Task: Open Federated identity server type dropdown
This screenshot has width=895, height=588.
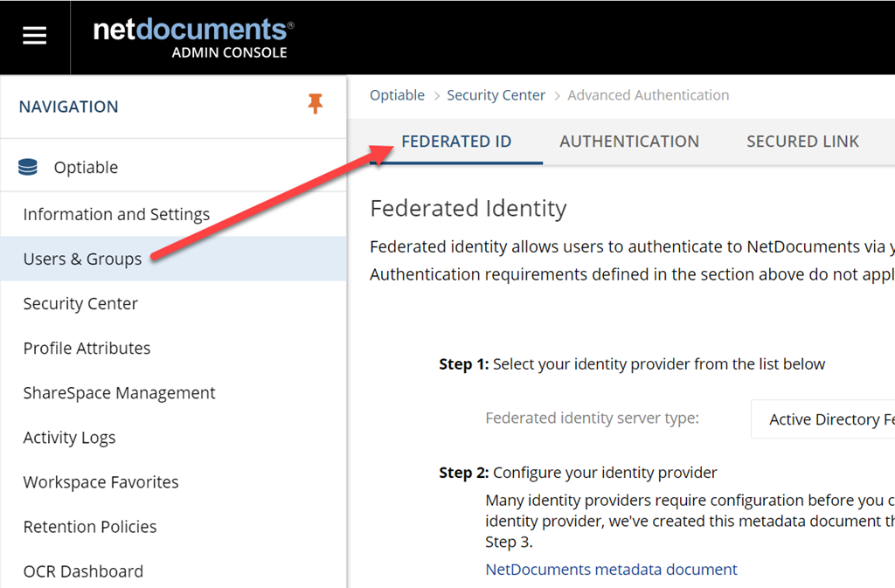Action: 823,419
